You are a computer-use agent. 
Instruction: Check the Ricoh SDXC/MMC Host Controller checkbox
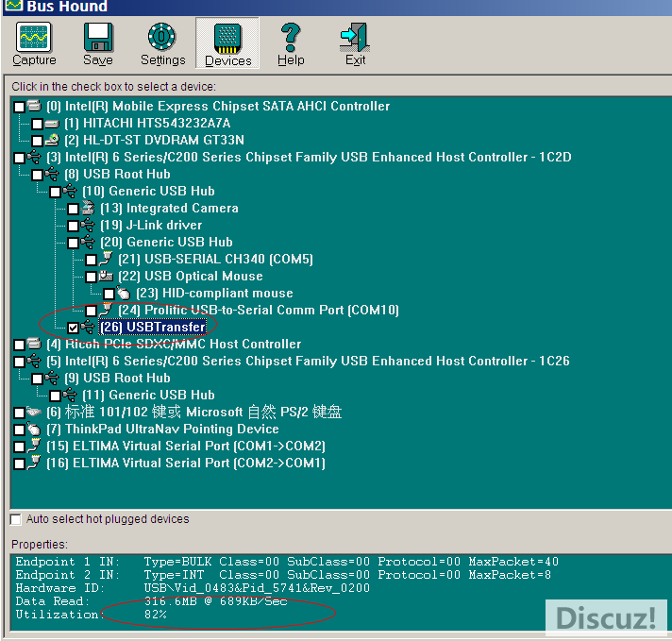click(19, 345)
